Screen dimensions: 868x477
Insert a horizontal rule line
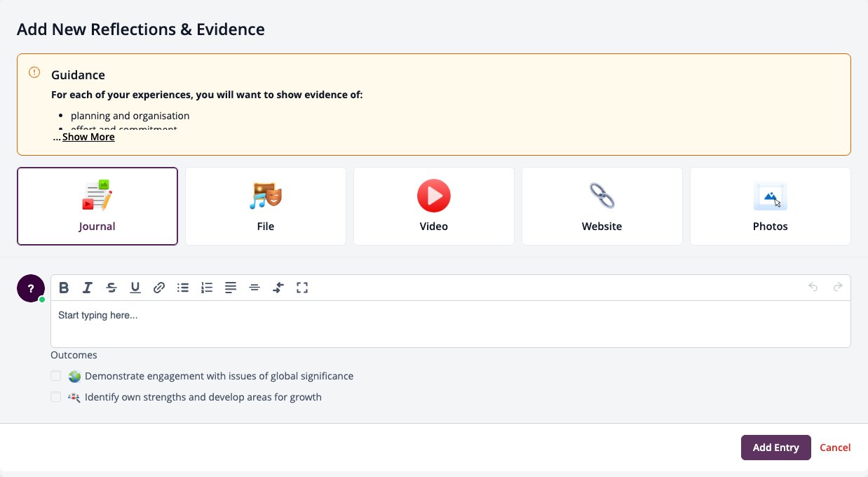pos(255,288)
